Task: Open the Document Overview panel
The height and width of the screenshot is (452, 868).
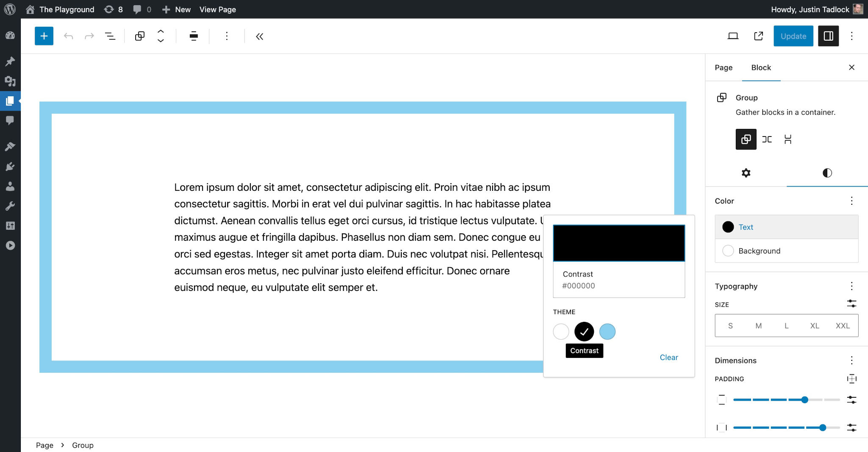Action: tap(110, 36)
